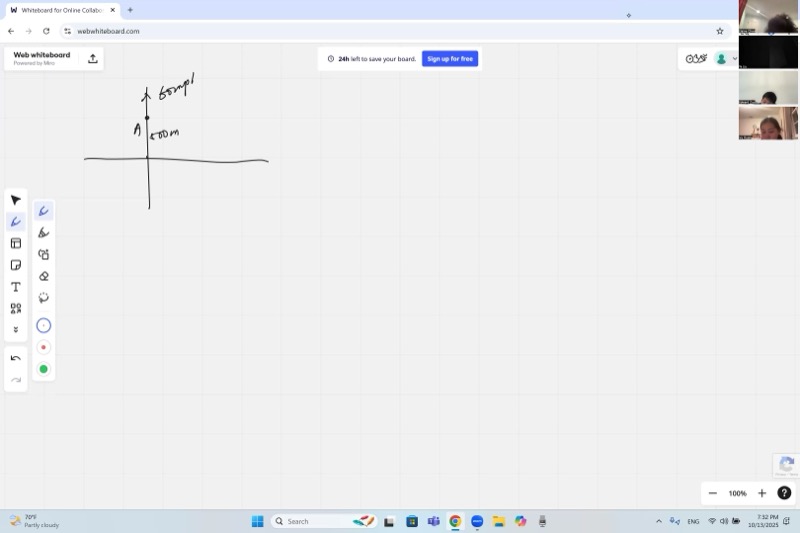Click the export board upload icon
The height and width of the screenshot is (533, 800).
[x=93, y=59]
